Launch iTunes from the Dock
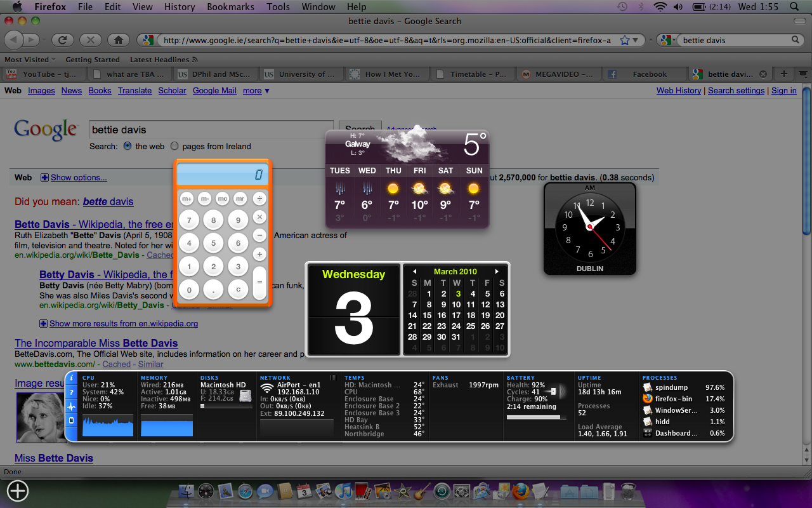The image size is (812, 508). click(x=344, y=491)
